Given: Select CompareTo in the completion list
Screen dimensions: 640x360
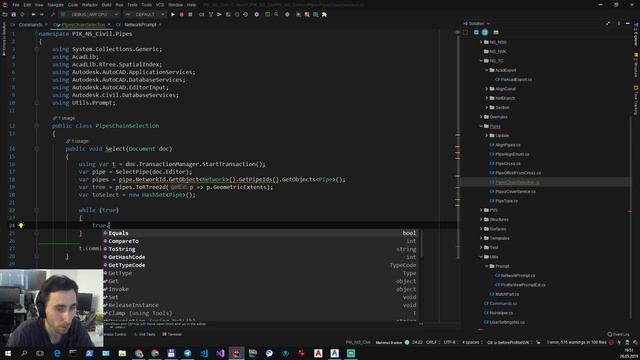Looking at the screenshot, I should [261, 241].
